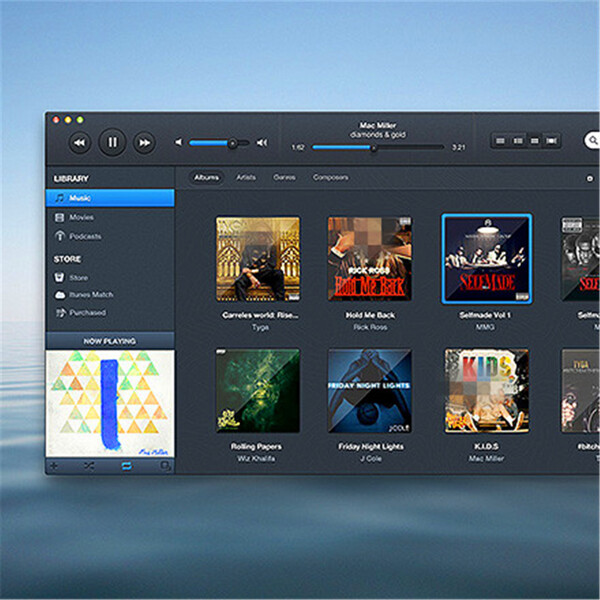The image size is (600, 600).
Task: Click the 'Hold Me Back' album title text
Action: pyautogui.click(x=370, y=315)
